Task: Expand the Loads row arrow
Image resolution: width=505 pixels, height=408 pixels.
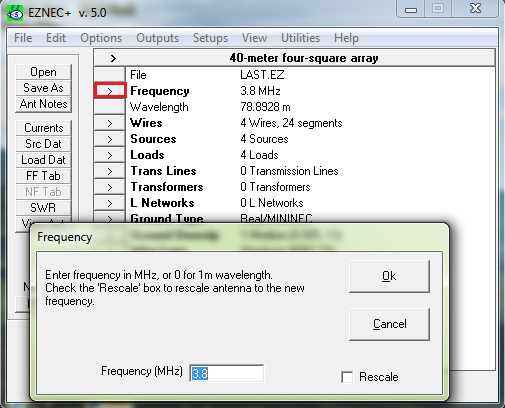Action: tap(110, 155)
